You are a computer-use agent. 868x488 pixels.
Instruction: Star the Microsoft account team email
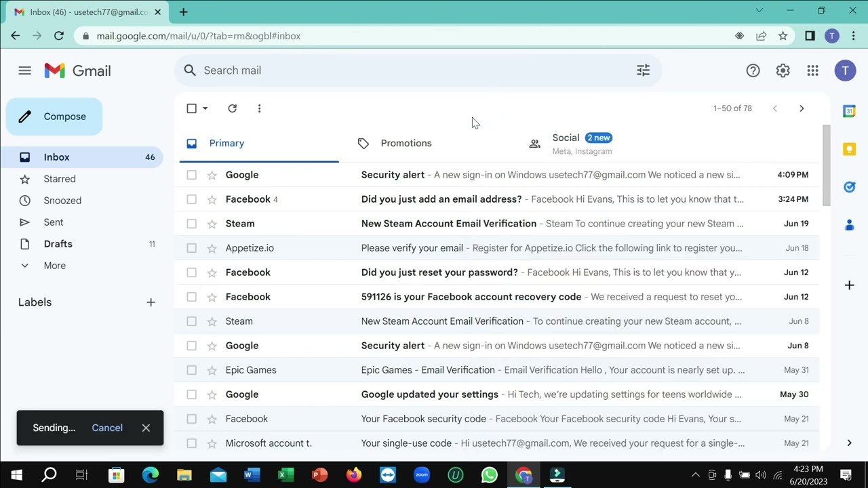click(x=212, y=443)
